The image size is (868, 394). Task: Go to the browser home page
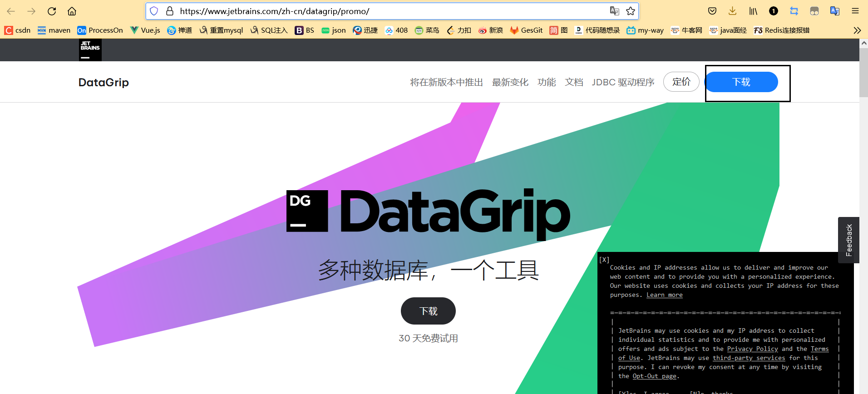tap(72, 11)
